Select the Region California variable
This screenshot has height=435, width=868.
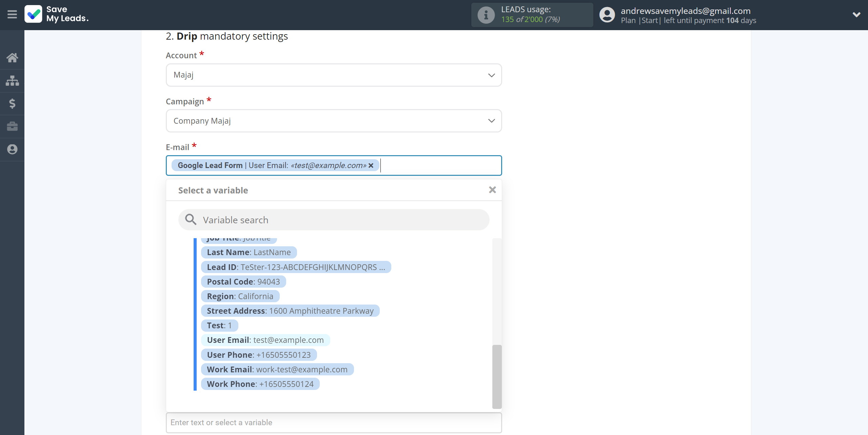click(x=240, y=296)
